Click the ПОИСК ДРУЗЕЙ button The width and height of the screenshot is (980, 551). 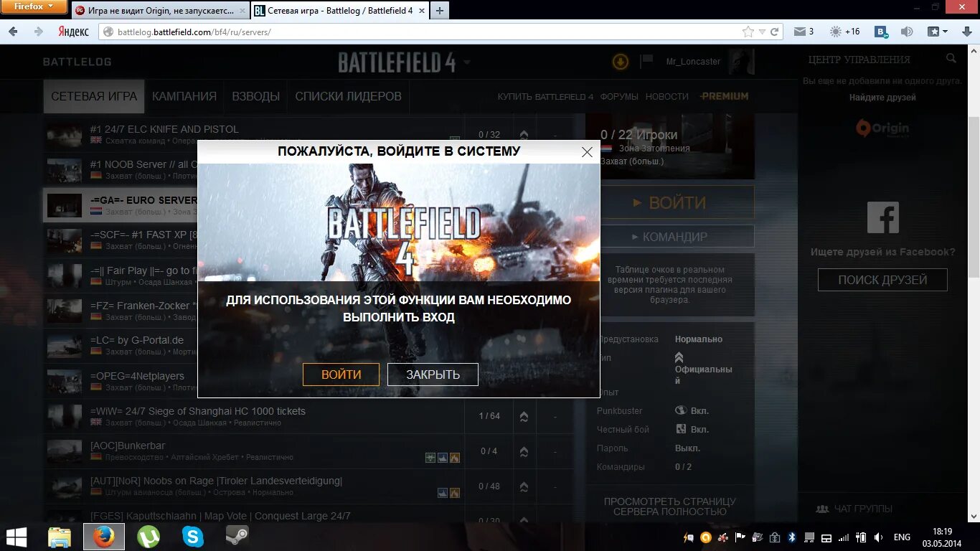tap(882, 280)
